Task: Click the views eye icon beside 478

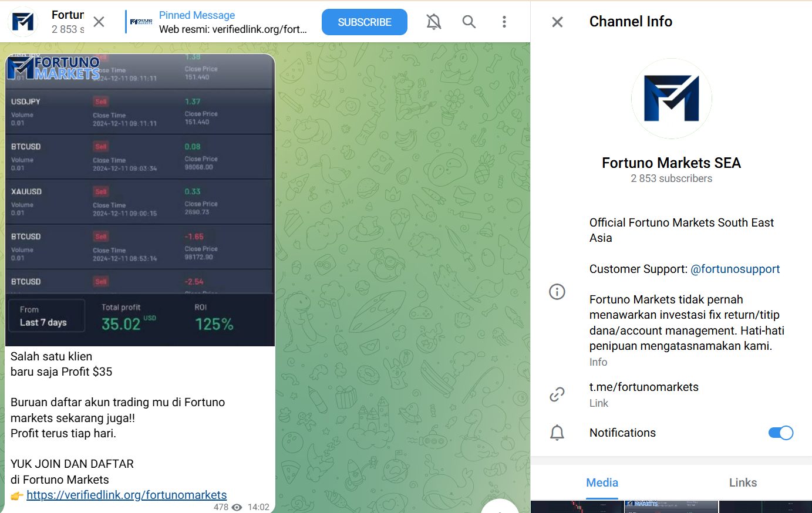Action: pyautogui.click(x=237, y=507)
